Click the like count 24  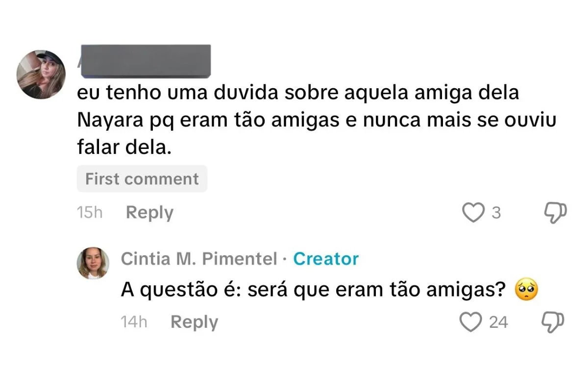[x=498, y=322]
